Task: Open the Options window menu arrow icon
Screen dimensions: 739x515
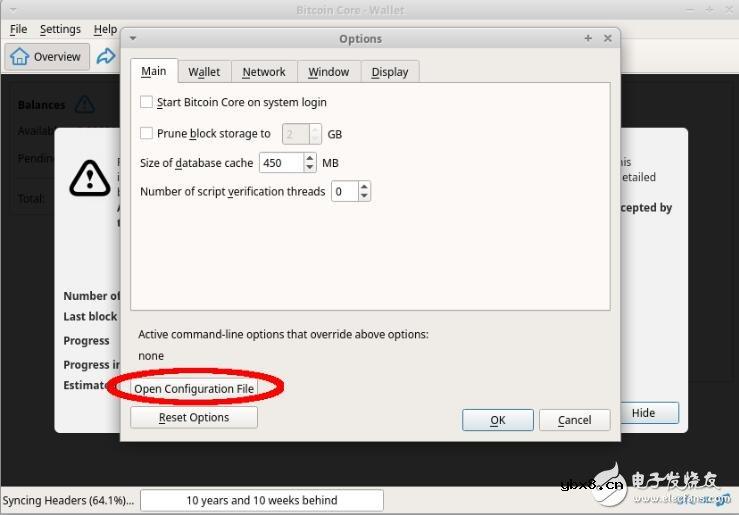Action: pos(134,38)
